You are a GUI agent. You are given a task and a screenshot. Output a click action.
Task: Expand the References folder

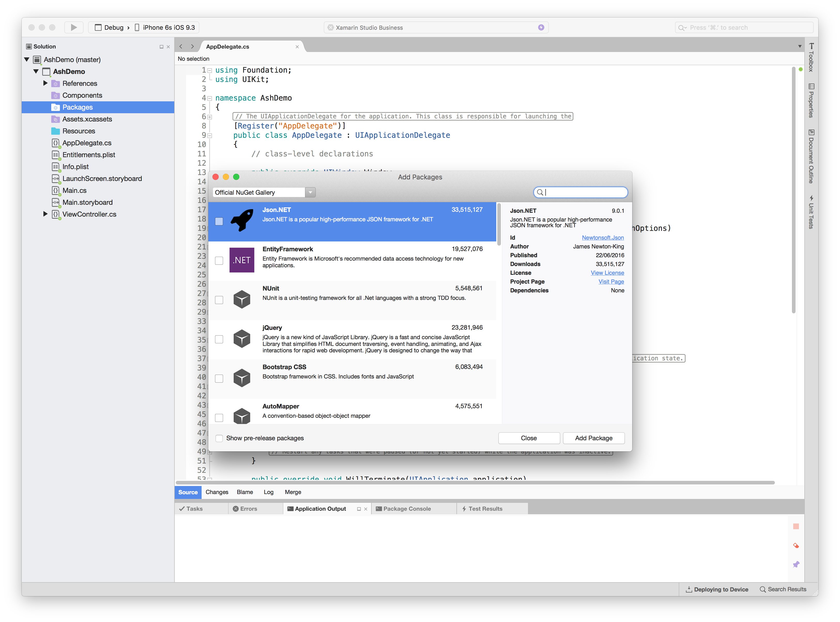pos(45,83)
